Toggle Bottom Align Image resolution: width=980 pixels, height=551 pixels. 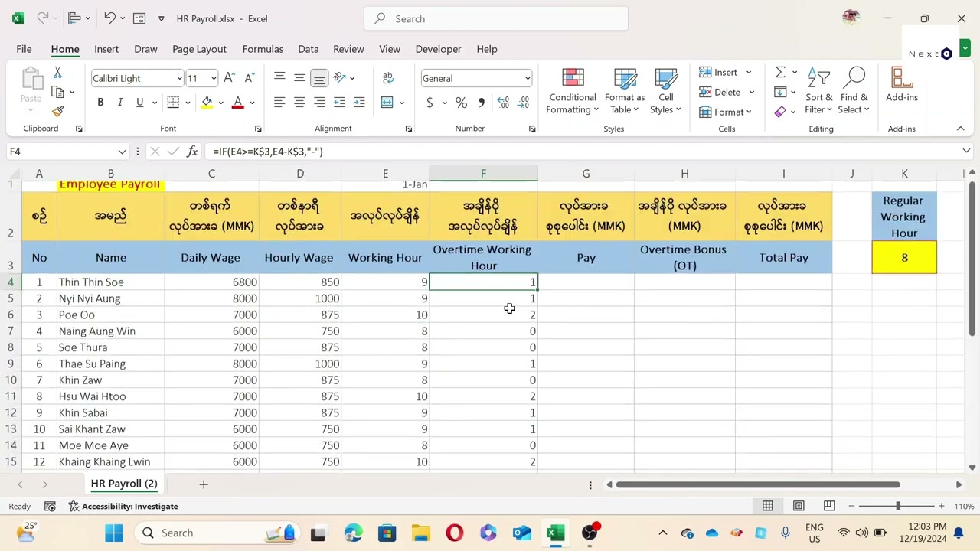click(319, 77)
